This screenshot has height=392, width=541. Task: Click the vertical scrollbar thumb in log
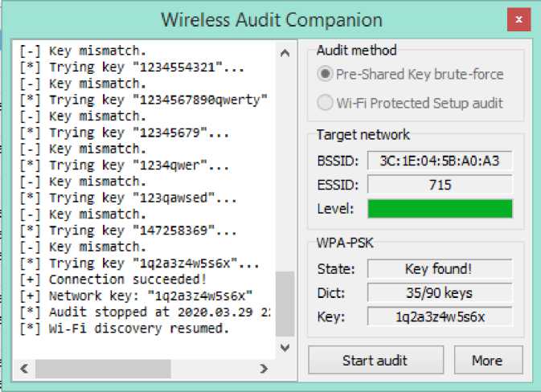click(x=284, y=304)
